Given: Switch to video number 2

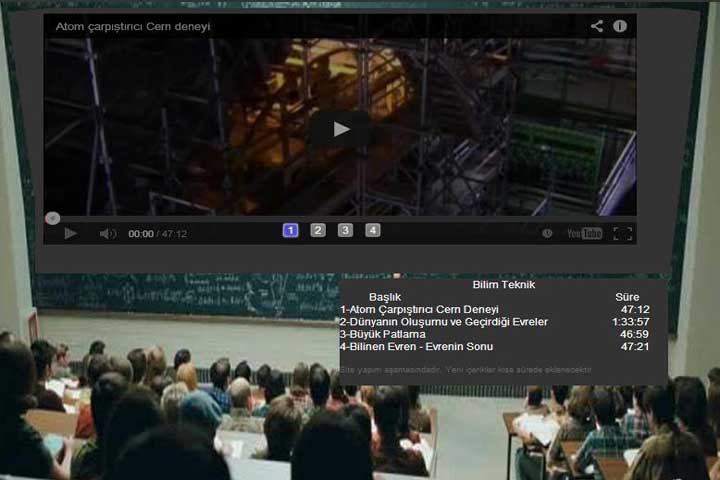Looking at the screenshot, I should pos(318,230).
